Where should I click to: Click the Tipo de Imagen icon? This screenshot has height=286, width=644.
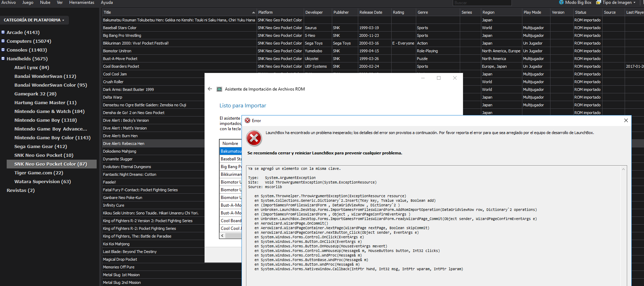point(598,2)
